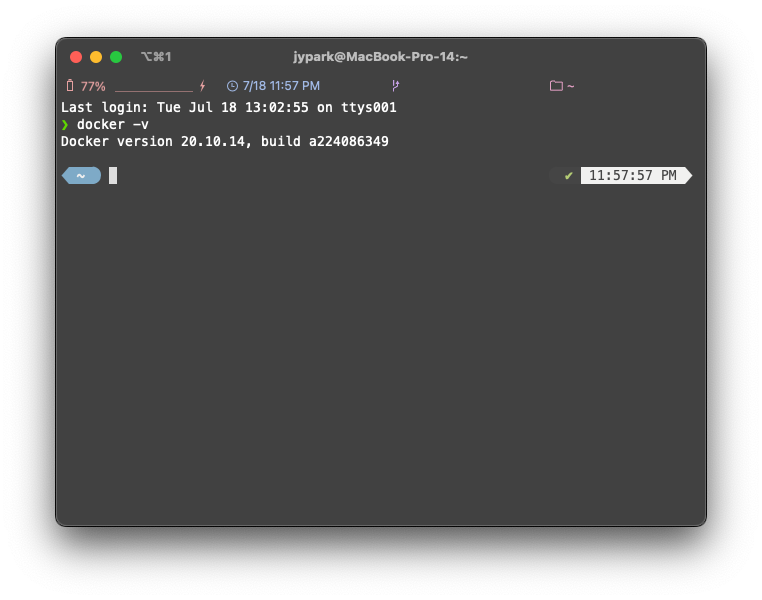The image size is (762, 600).
Task: Click the tilde next to folder icon
Action: coord(571,86)
